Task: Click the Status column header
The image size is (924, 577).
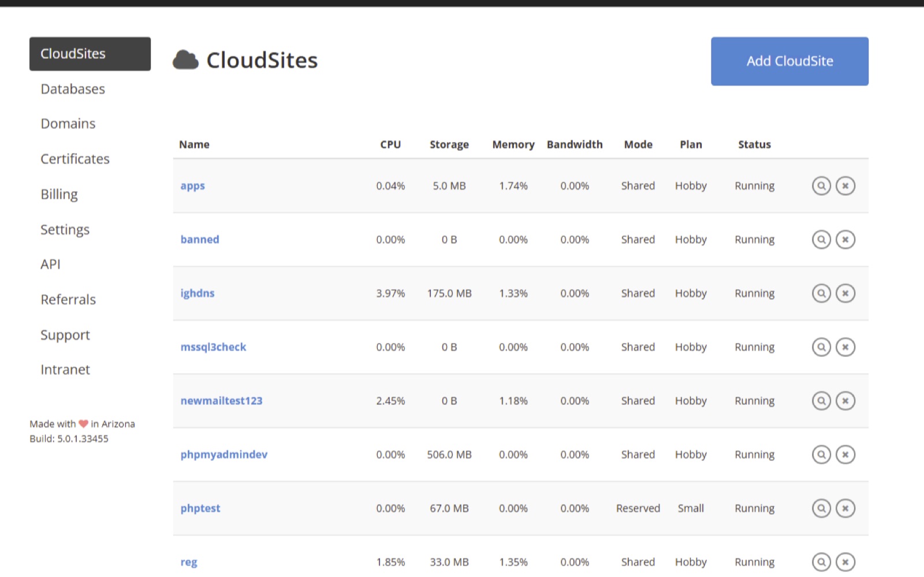Action: 754,144
